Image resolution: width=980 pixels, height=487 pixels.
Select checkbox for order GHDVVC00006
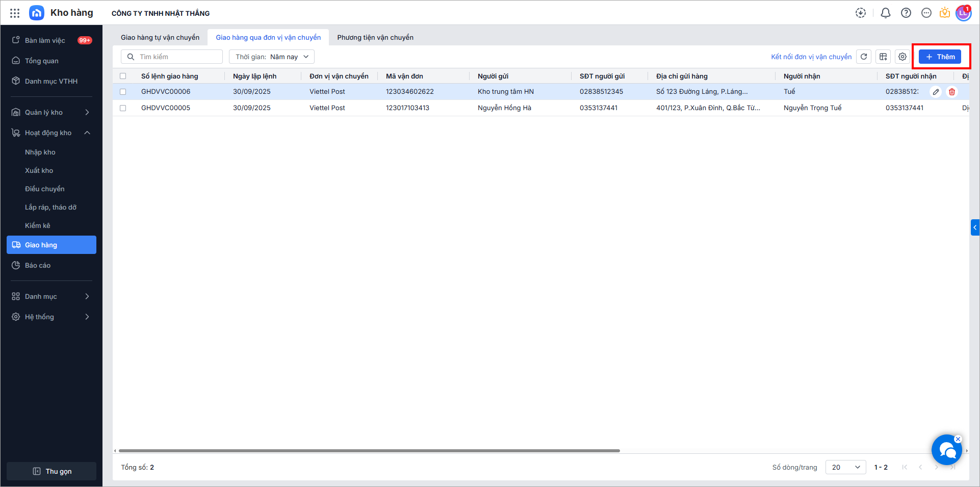pyautogui.click(x=123, y=92)
